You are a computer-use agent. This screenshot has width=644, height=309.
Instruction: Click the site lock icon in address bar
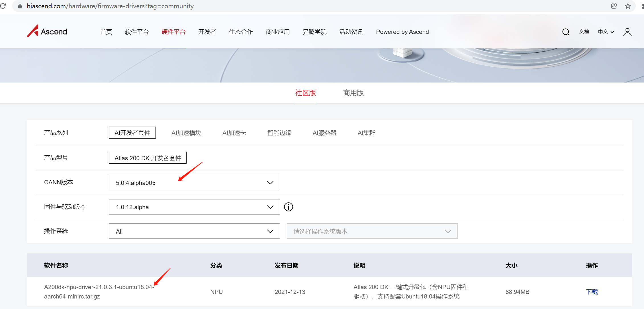point(20,6)
